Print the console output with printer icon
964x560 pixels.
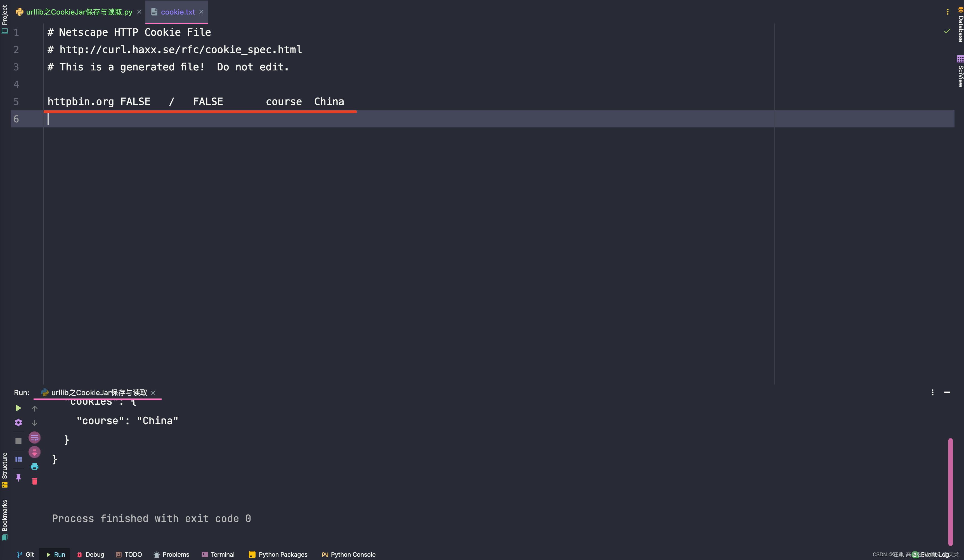point(34,467)
